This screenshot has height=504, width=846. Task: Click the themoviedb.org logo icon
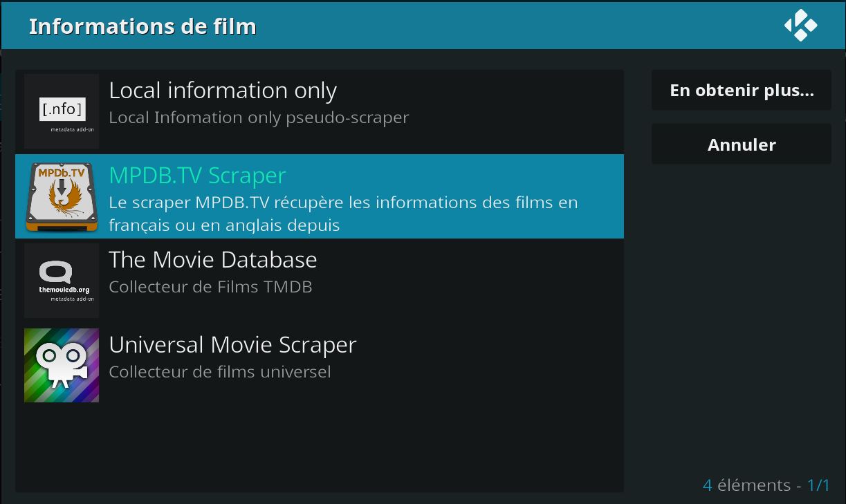tap(62, 281)
